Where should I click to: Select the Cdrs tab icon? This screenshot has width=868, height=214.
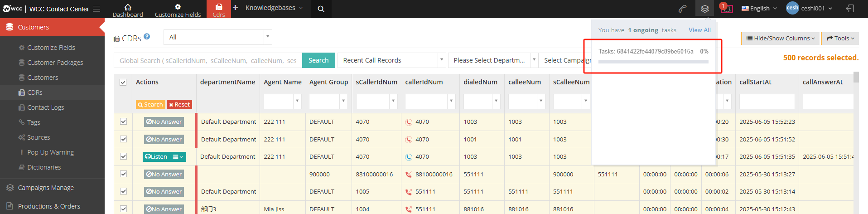click(x=219, y=7)
